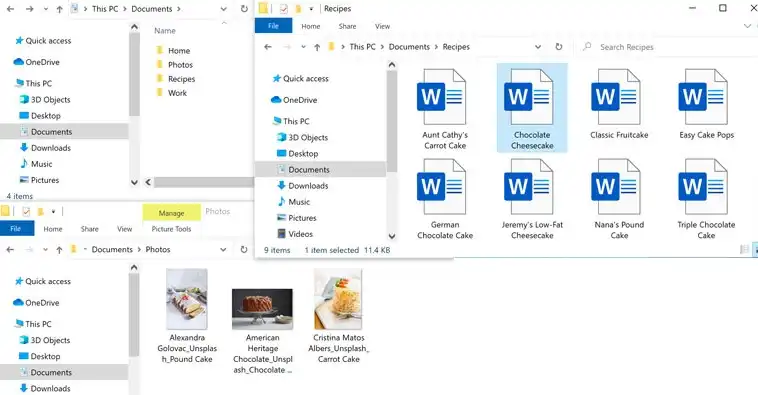Select German Chocolate Cake document
The image size is (758, 395).
[445, 199]
